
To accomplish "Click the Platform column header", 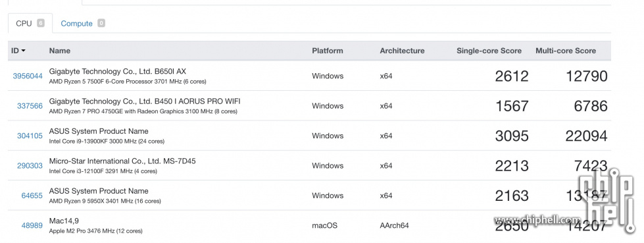I will pos(328,51).
